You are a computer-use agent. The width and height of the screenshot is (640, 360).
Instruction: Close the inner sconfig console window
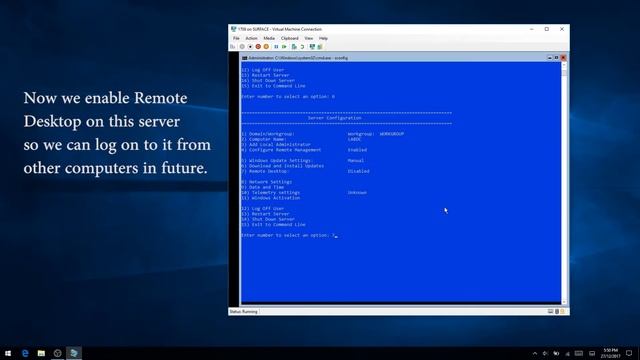[x=563, y=58]
